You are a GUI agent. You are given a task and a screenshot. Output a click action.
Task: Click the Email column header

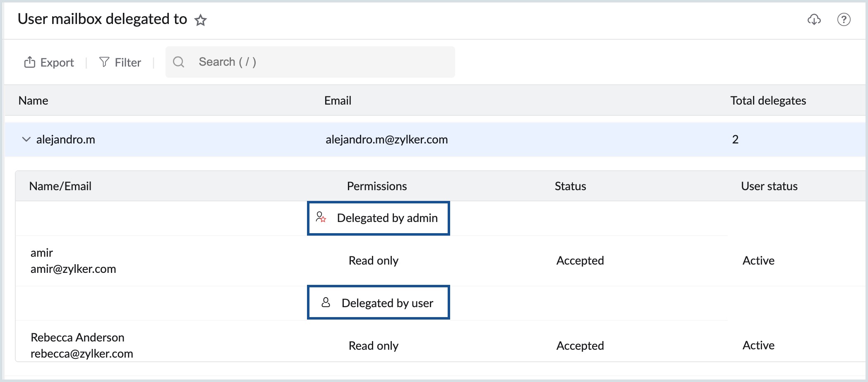[x=338, y=100]
